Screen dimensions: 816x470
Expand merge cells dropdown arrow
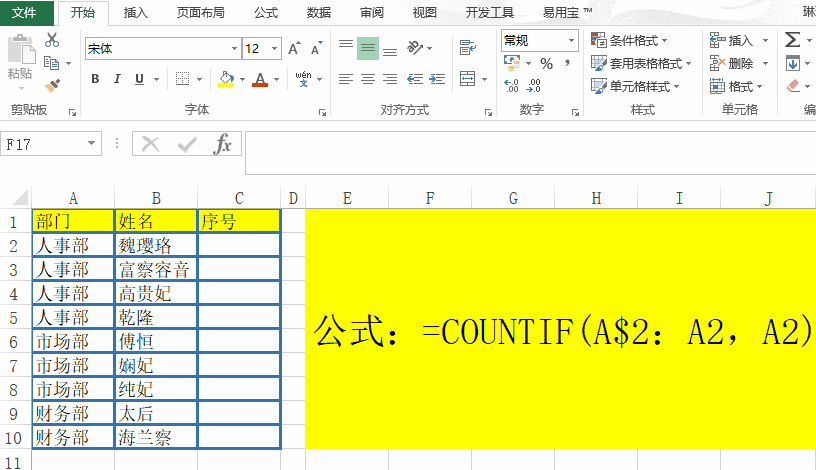[484, 80]
